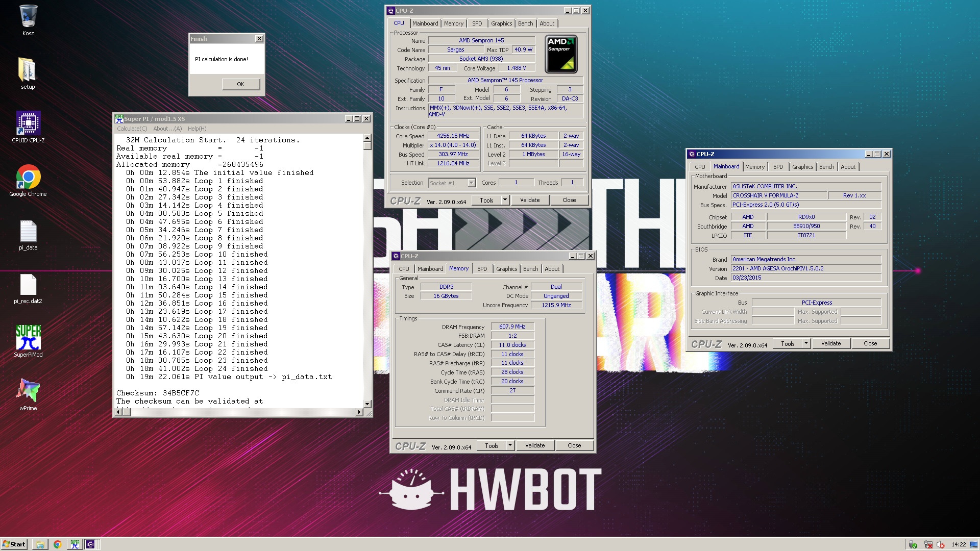Expand Tools dropdown arrow in Mainboard window

pyautogui.click(x=806, y=343)
